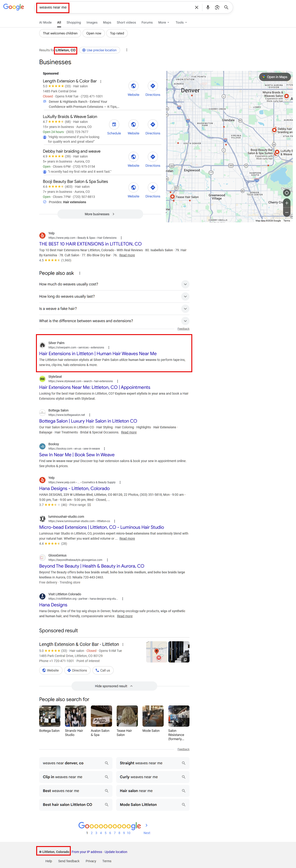Click Call us for Length Extension
Screen dimensions: 296x868
pos(103,670)
